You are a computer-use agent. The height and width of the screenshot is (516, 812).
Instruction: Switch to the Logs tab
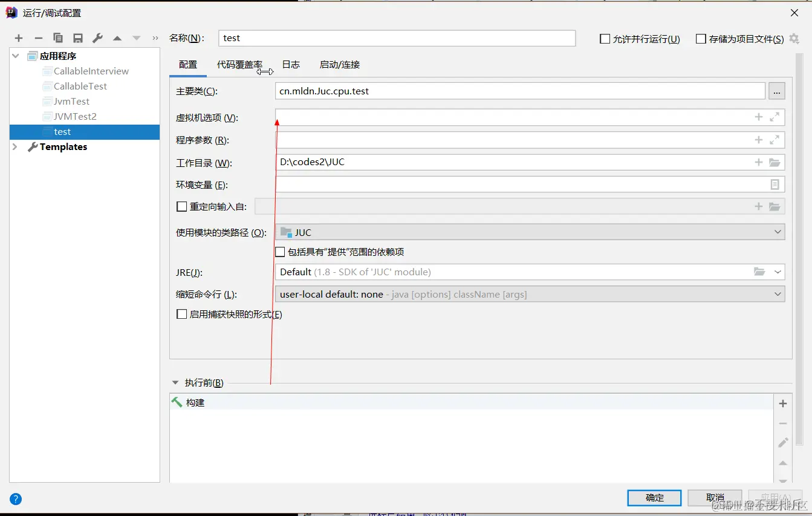tap(291, 65)
